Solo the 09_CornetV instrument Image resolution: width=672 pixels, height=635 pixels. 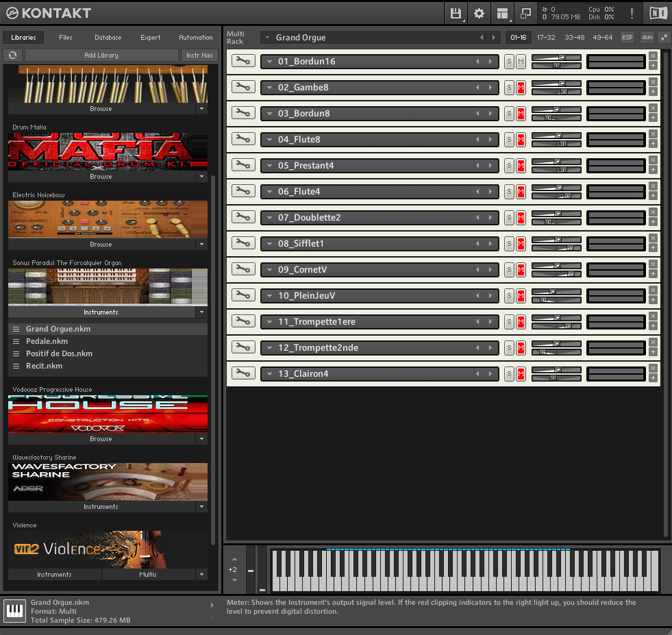pos(509,269)
